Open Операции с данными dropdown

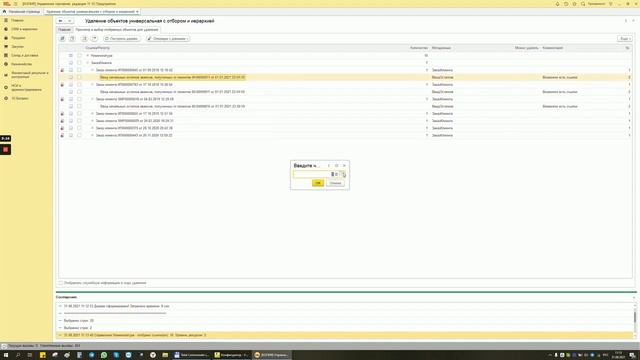tap(168, 39)
